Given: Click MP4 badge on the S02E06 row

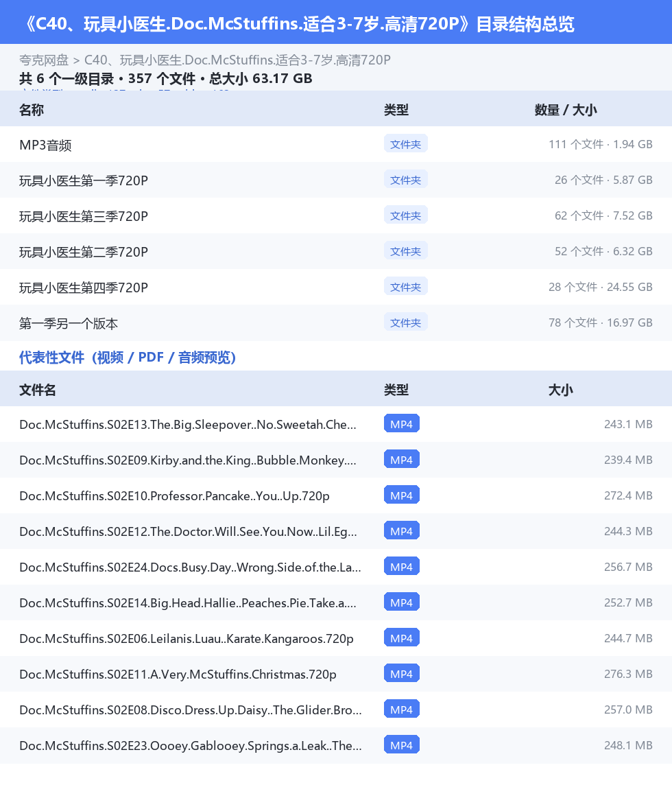Looking at the screenshot, I should (402, 638).
